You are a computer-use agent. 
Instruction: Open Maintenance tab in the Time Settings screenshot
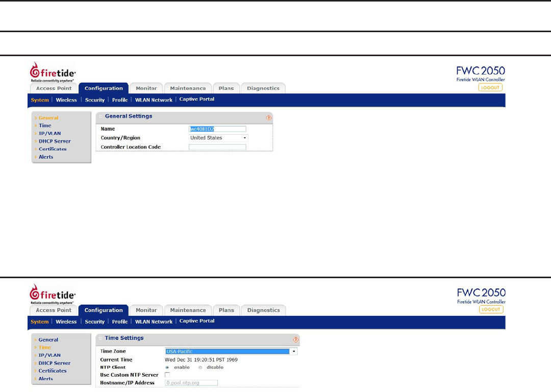coord(188,310)
